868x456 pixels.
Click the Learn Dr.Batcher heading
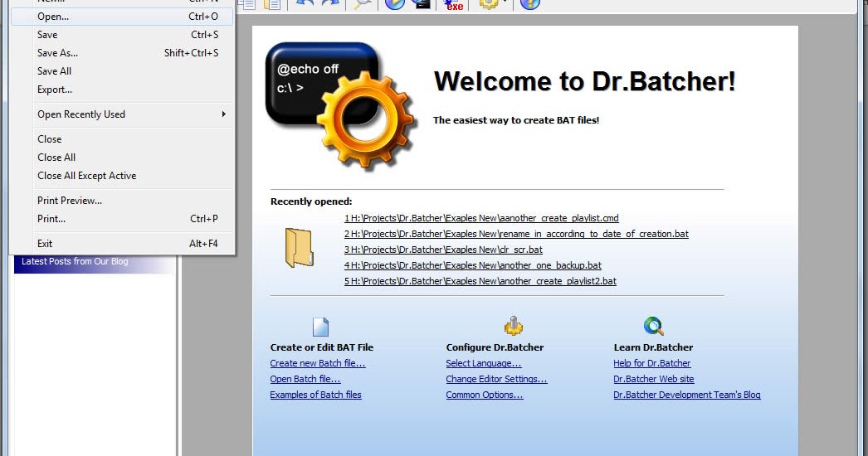tap(653, 347)
